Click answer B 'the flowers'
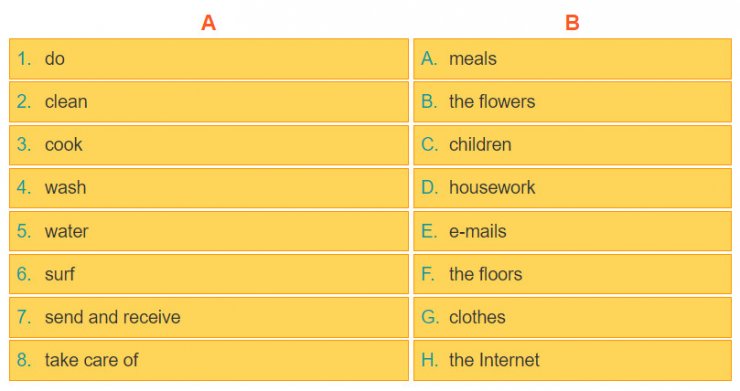Image resolution: width=740 pixels, height=391 pixels. point(572,102)
